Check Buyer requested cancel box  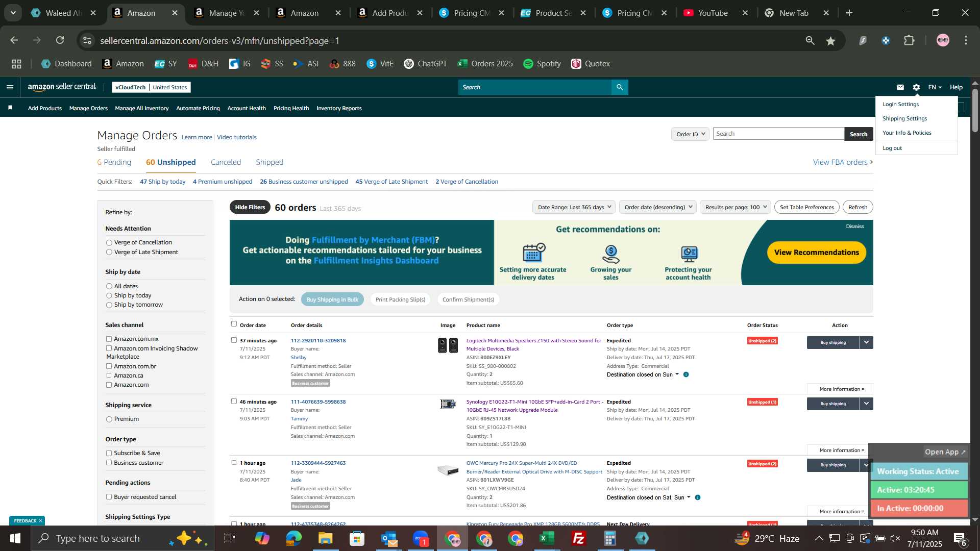coord(109,497)
